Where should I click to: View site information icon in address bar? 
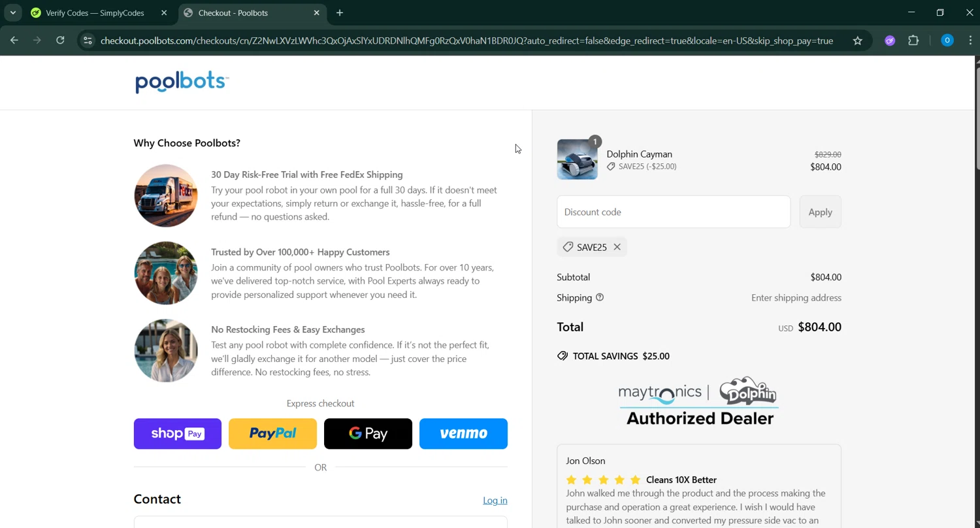click(x=88, y=41)
